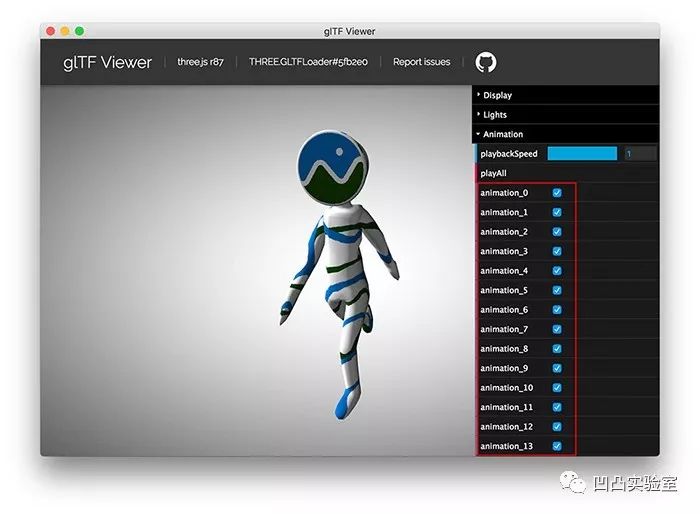Toggle the animation_13 checkbox
The image size is (700, 514).
click(x=557, y=446)
